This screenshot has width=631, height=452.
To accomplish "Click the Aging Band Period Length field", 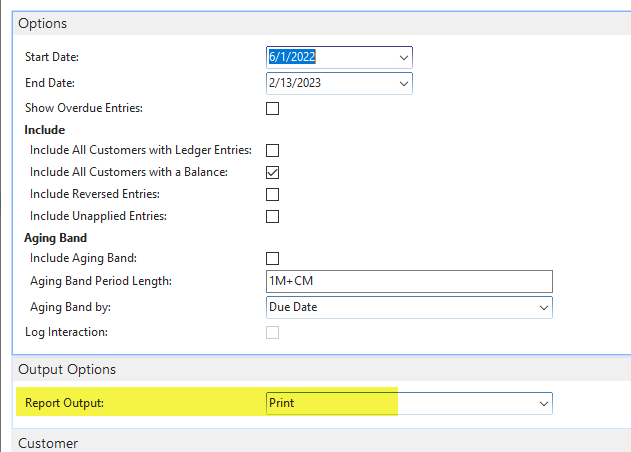I will pos(408,281).
